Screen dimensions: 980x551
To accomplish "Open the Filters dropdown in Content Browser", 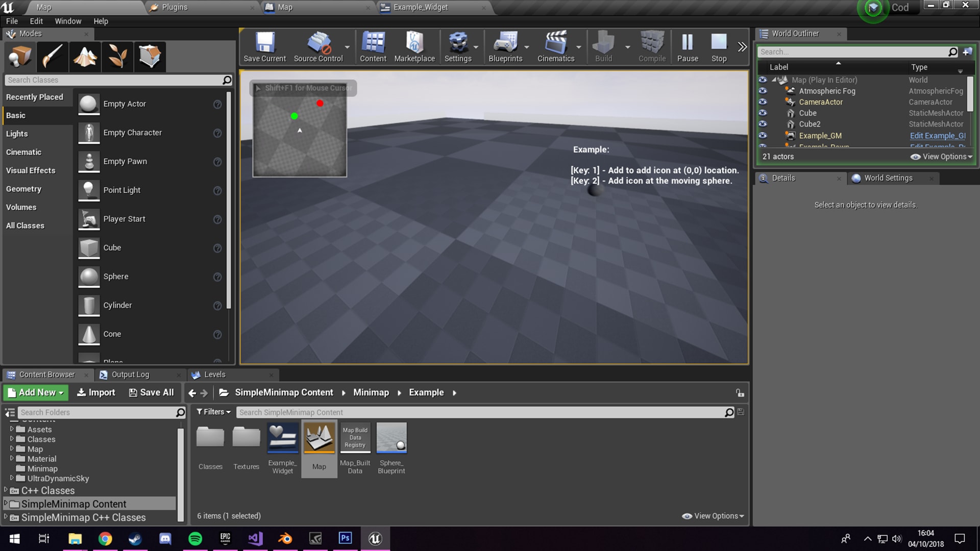I will click(x=213, y=412).
